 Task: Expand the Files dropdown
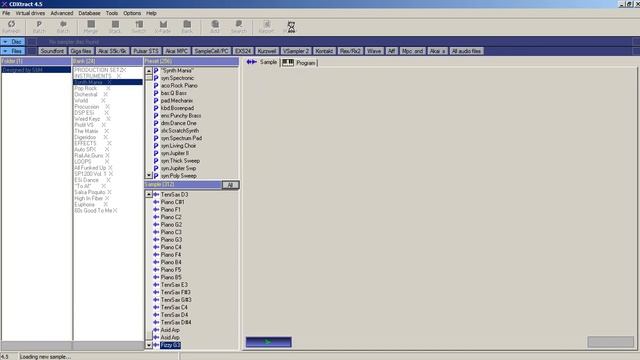click(x=13, y=51)
